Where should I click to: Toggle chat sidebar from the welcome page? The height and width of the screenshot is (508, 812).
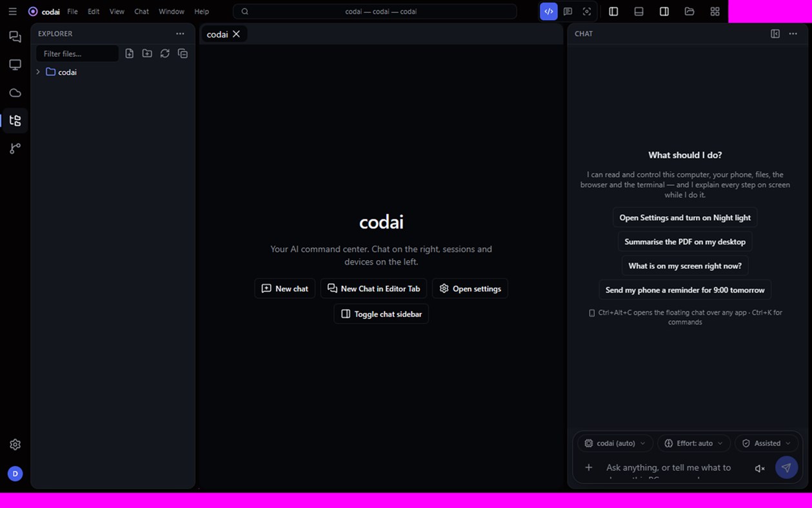click(x=381, y=314)
